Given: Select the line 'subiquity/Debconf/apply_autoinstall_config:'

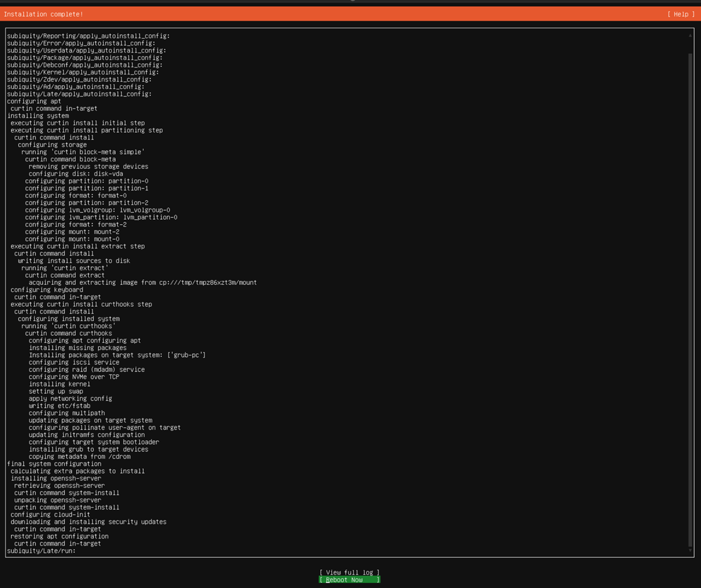Looking at the screenshot, I should click(x=85, y=65).
